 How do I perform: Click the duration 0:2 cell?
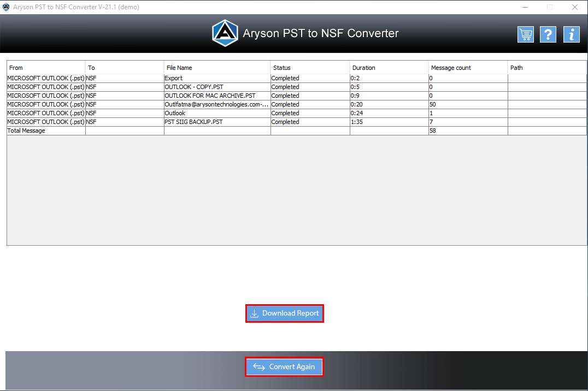coord(389,78)
